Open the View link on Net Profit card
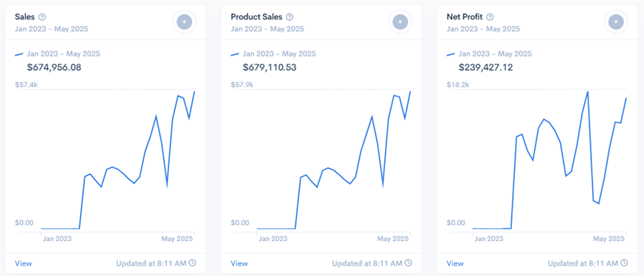This screenshot has width=644, height=276. click(455, 263)
